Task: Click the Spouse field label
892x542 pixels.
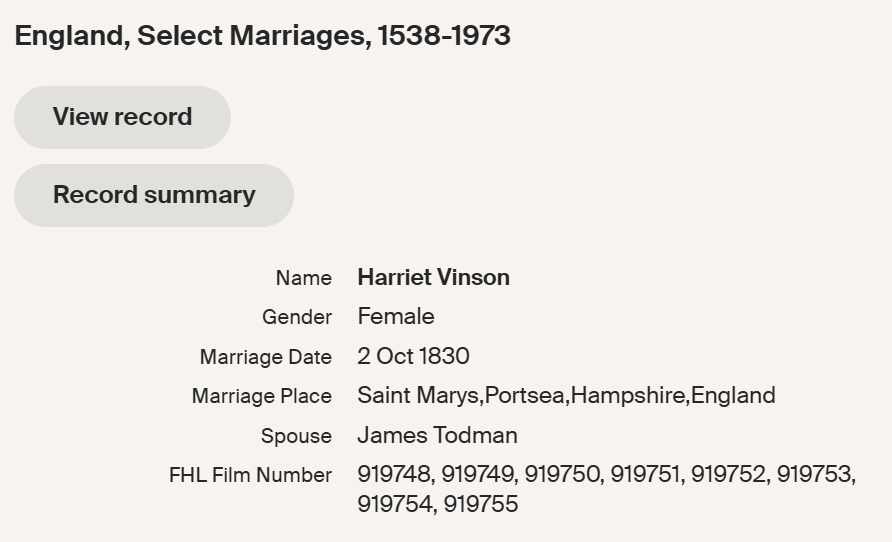Action: [x=296, y=436]
